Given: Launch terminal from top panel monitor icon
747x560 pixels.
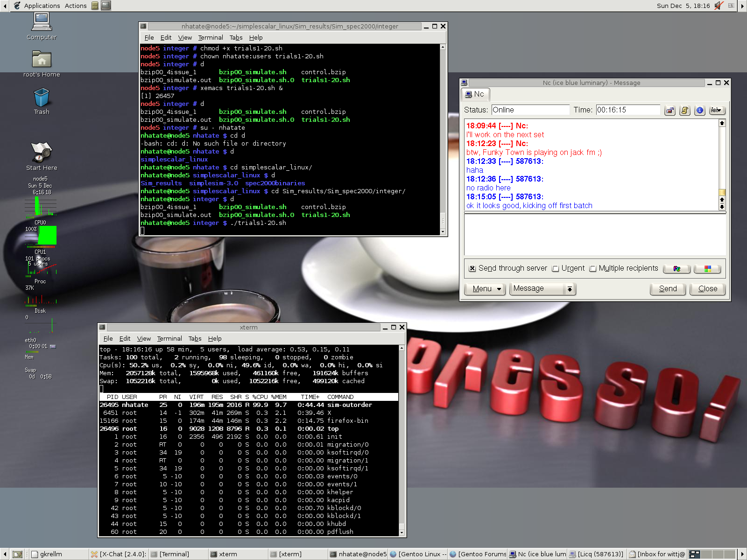Looking at the screenshot, I should (106, 6).
